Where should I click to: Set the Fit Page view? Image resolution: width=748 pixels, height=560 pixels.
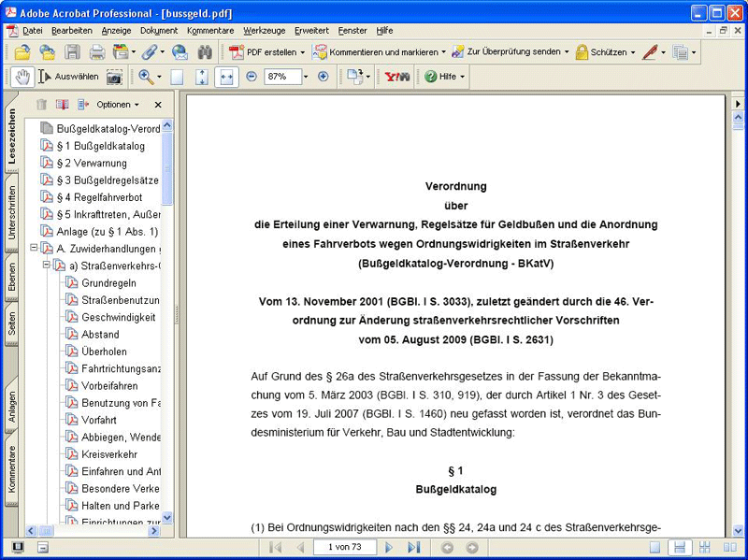click(202, 77)
